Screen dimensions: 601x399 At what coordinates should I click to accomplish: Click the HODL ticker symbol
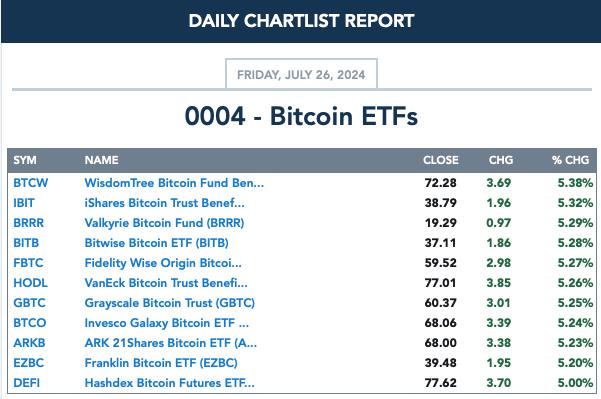coord(31,283)
